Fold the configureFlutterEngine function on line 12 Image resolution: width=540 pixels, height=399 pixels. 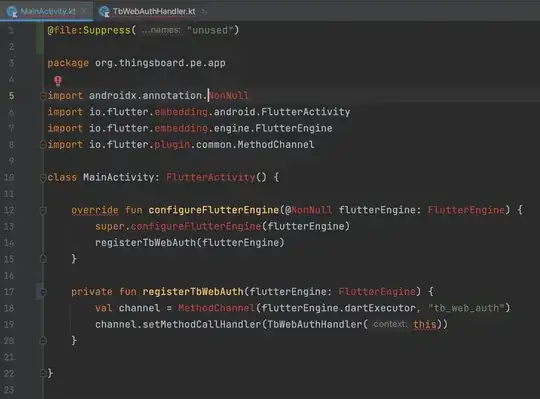coord(43,210)
